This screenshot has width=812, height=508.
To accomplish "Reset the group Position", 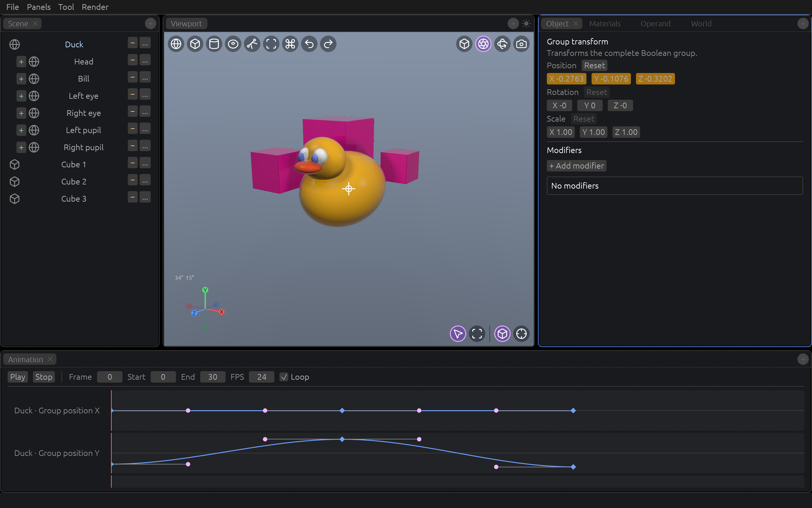I will [594, 65].
